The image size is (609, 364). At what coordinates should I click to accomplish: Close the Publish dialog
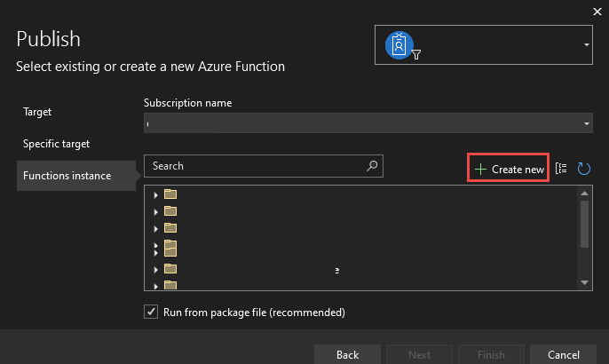click(597, 12)
